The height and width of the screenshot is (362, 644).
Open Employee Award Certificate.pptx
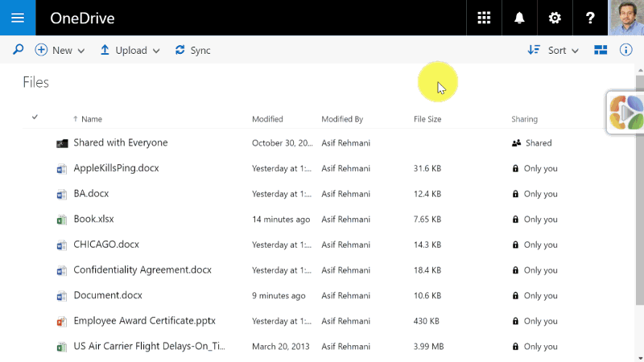click(144, 320)
